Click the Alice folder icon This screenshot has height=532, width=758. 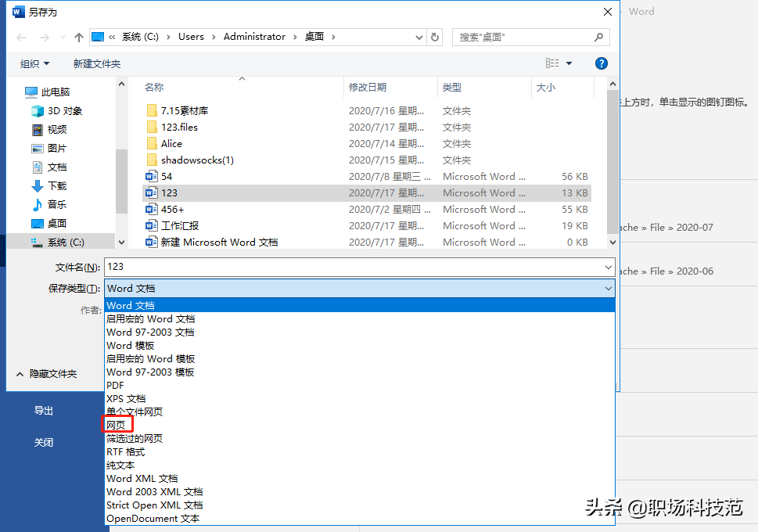[152, 144]
